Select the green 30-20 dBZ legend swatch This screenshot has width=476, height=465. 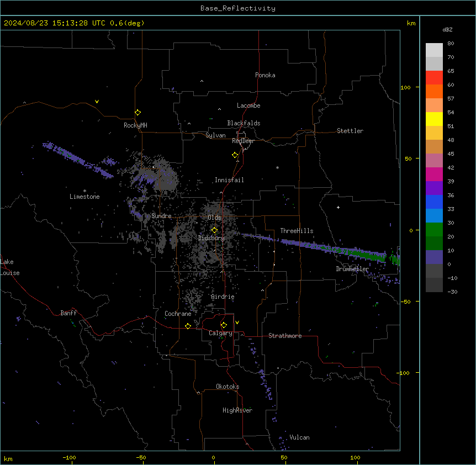point(434,230)
